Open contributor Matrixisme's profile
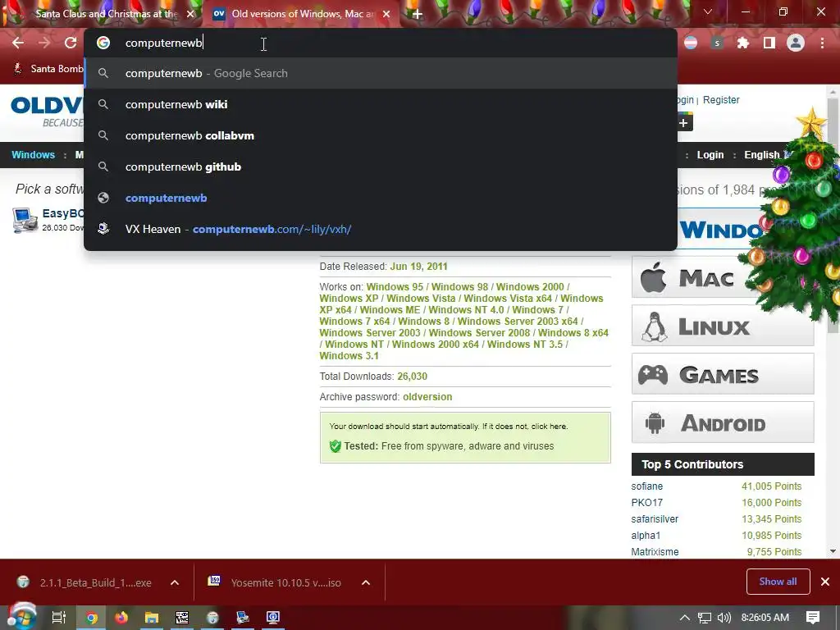Viewport: 840px width, 630px height. [655, 552]
